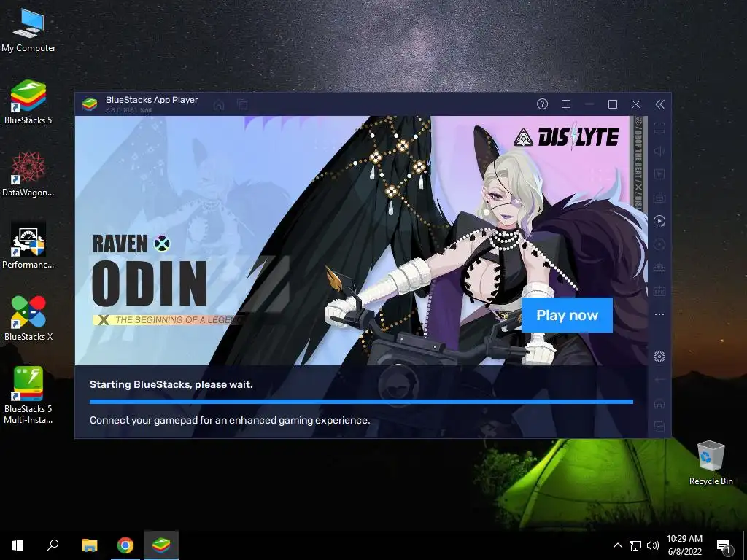Click BlueStacks taskbar button

(x=161, y=545)
